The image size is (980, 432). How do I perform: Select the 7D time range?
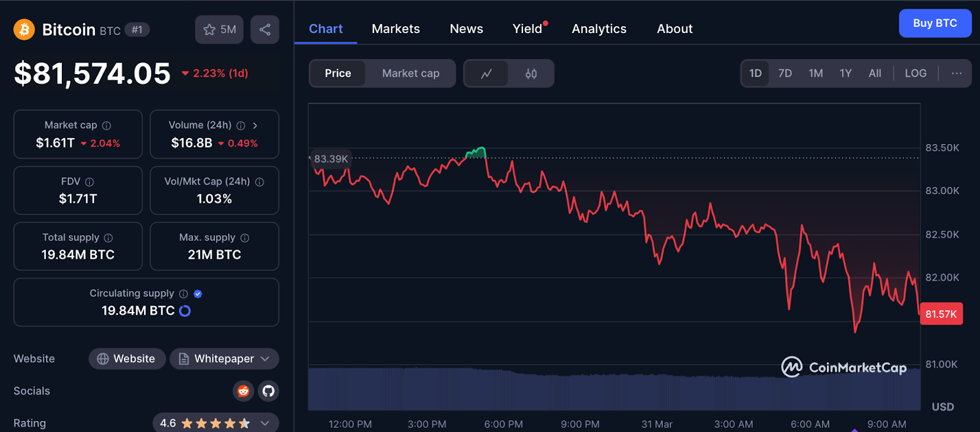click(x=785, y=74)
